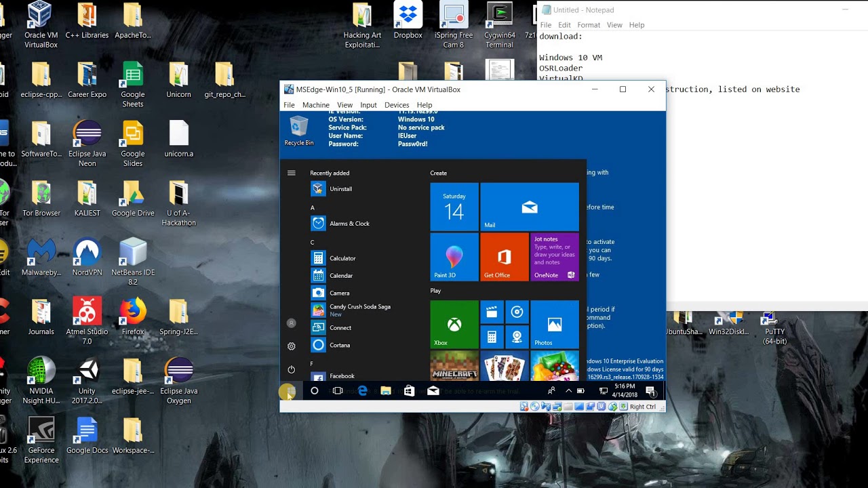
Task: Expand the Start menu hamburger button
Action: (292, 173)
